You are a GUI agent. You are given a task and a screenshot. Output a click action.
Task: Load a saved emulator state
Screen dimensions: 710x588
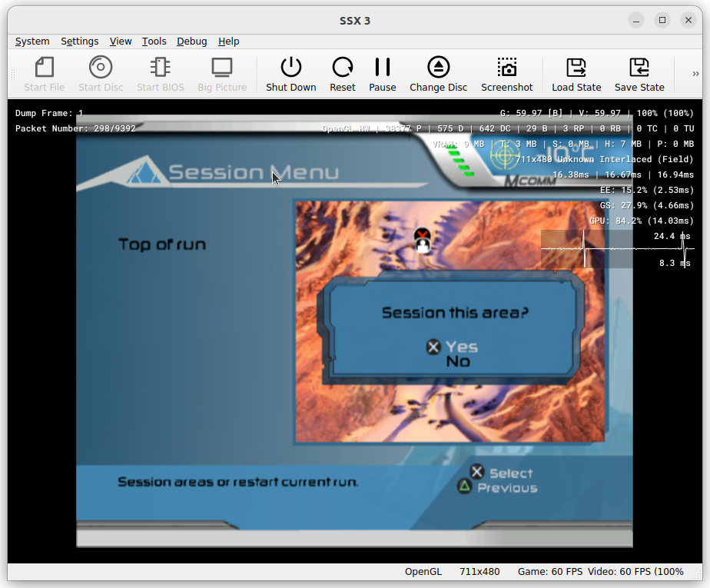[x=576, y=73]
